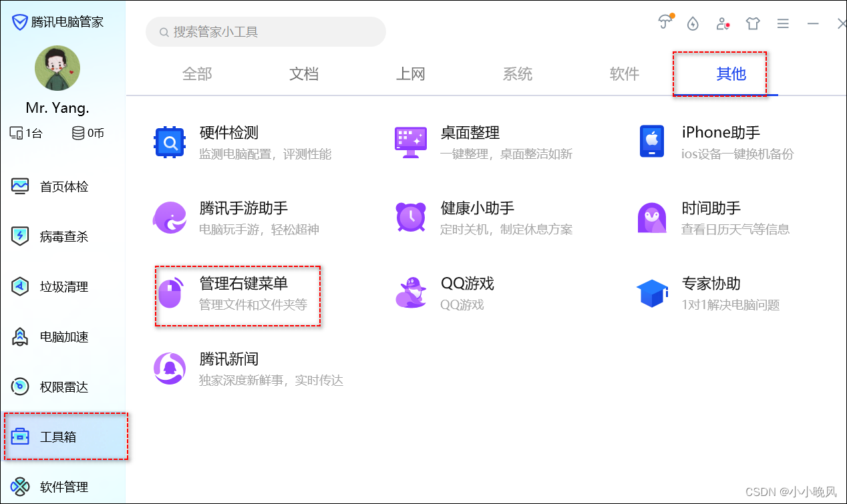Click description 查看日历天气等信息
The image size is (847, 504).
(735, 230)
